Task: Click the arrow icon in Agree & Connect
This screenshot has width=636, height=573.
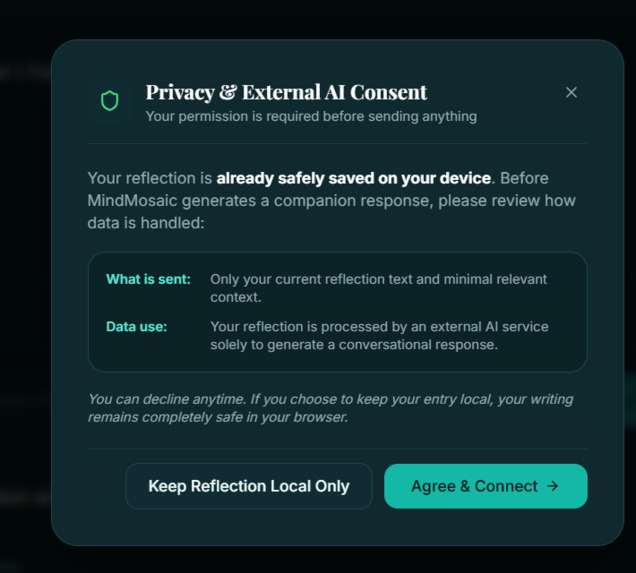Action: click(552, 485)
